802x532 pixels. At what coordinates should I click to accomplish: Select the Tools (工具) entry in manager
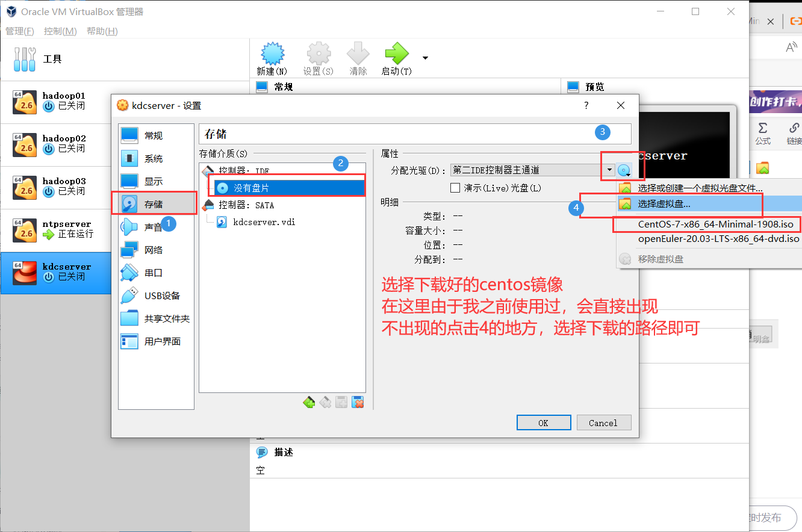point(125,59)
